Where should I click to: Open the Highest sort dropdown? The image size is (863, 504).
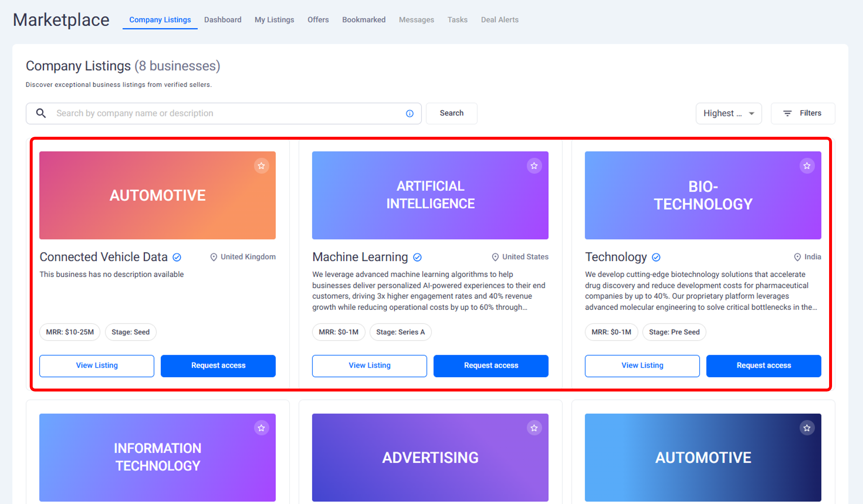pyautogui.click(x=728, y=113)
